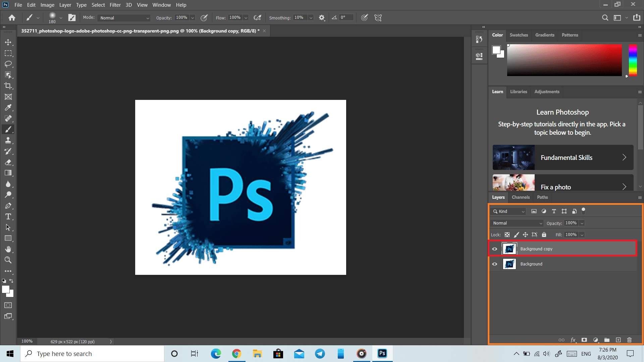Toggle lock transparent pixels
Image resolution: width=644 pixels, height=362 pixels.
coord(507,235)
